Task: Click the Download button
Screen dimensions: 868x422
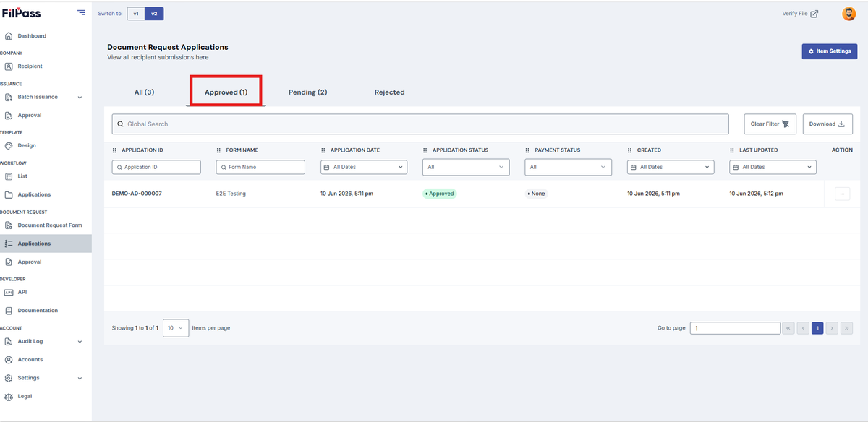Action: (x=827, y=124)
